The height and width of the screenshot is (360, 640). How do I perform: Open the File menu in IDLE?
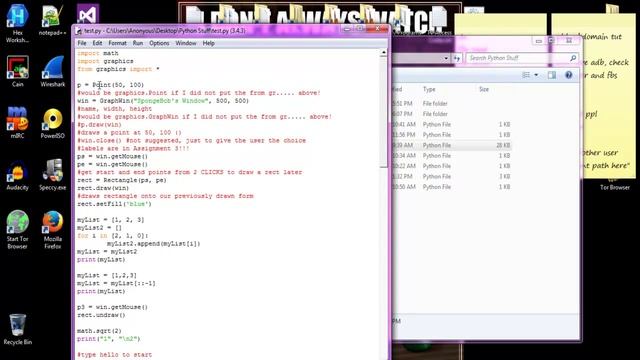coord(82,43)
